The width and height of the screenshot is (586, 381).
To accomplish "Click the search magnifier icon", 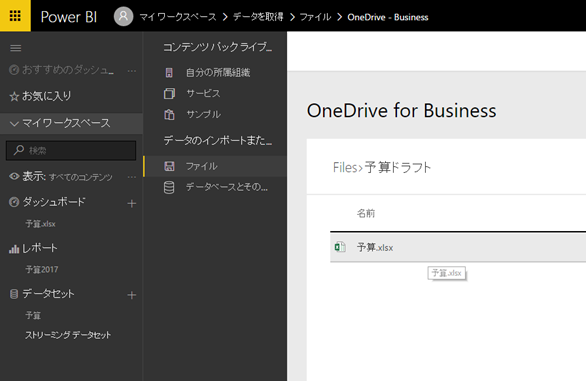I will pyautogui.click(x=19, y=150).
